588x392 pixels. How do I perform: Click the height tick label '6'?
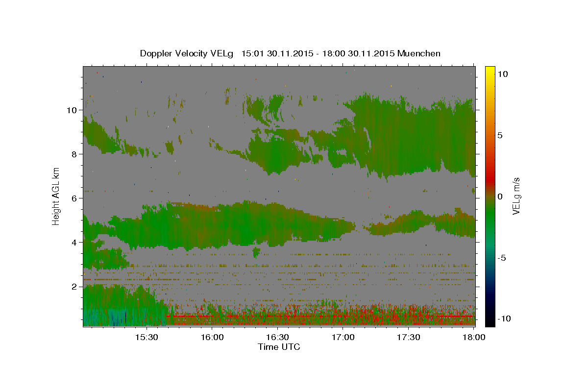tap(74, 198)
